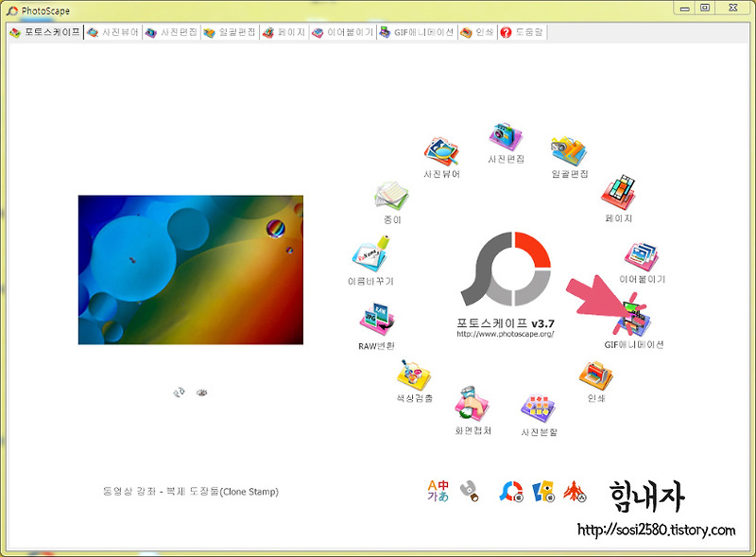The width and height of the screenshot is (756, 557).
Task: Switch to the 일괄편집 tab
Action: coord(230,32)
